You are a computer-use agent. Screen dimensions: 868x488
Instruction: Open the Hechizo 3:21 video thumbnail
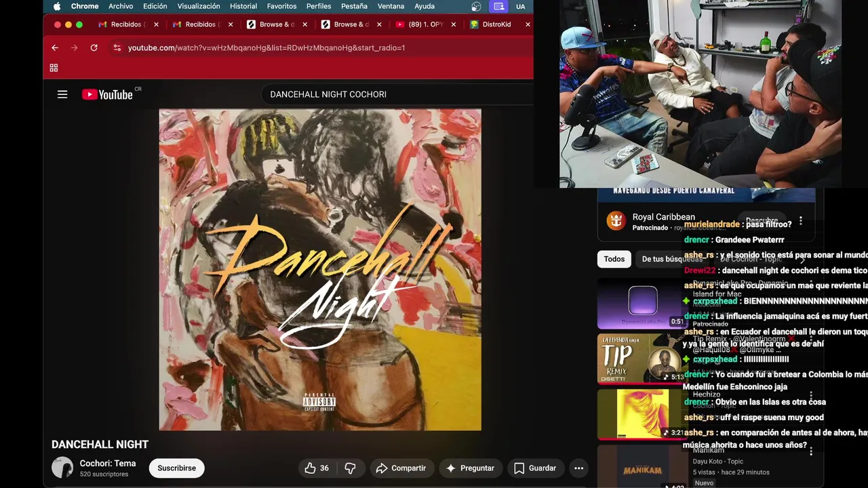pos(642,414)
